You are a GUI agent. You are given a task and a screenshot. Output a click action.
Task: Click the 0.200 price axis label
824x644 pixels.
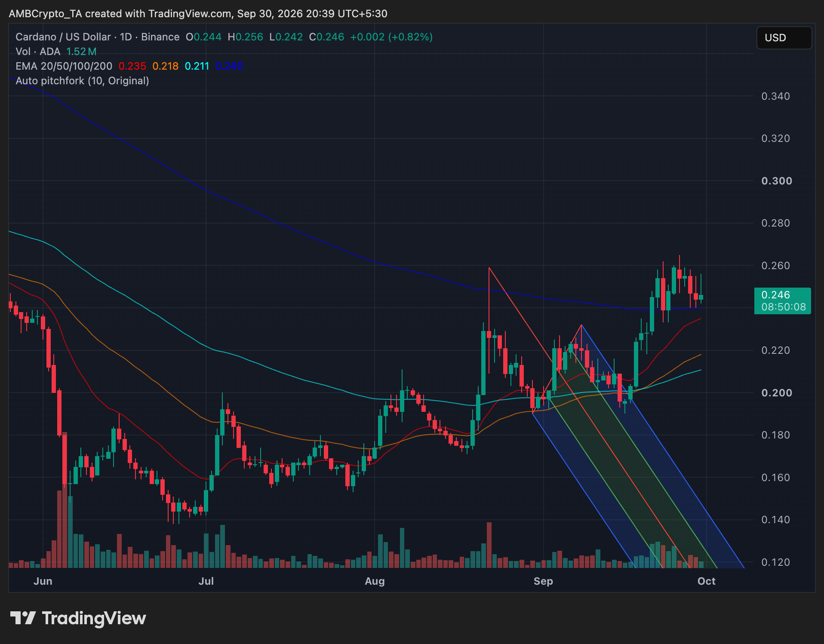pos(777,393)
